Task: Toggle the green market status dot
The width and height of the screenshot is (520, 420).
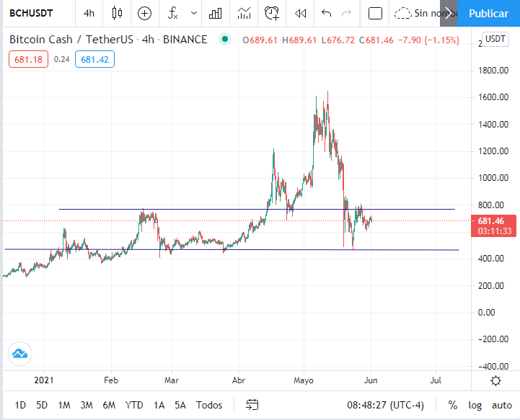Action: tap(225, 39)
